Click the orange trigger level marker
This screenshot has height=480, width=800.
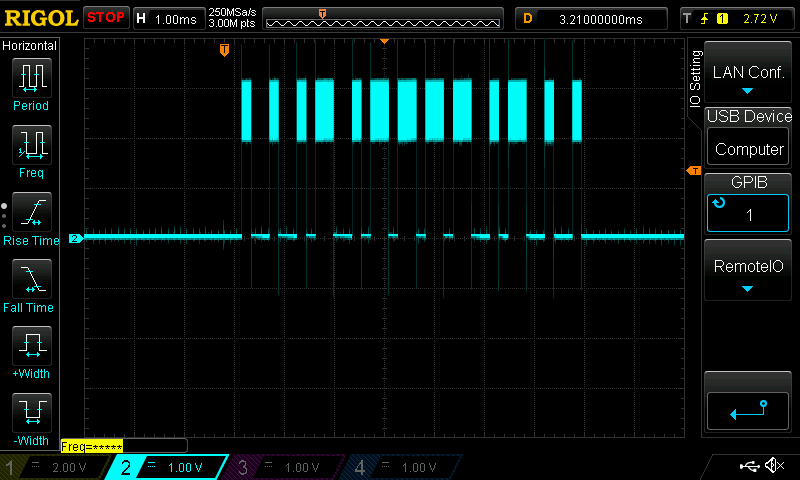click(693, 172)
